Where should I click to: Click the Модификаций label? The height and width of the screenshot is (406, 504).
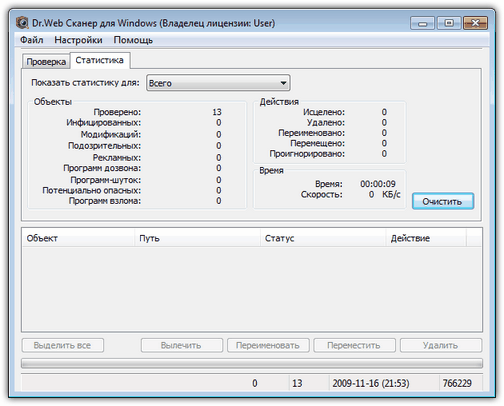pyautogui.click(x=111, y=134)
